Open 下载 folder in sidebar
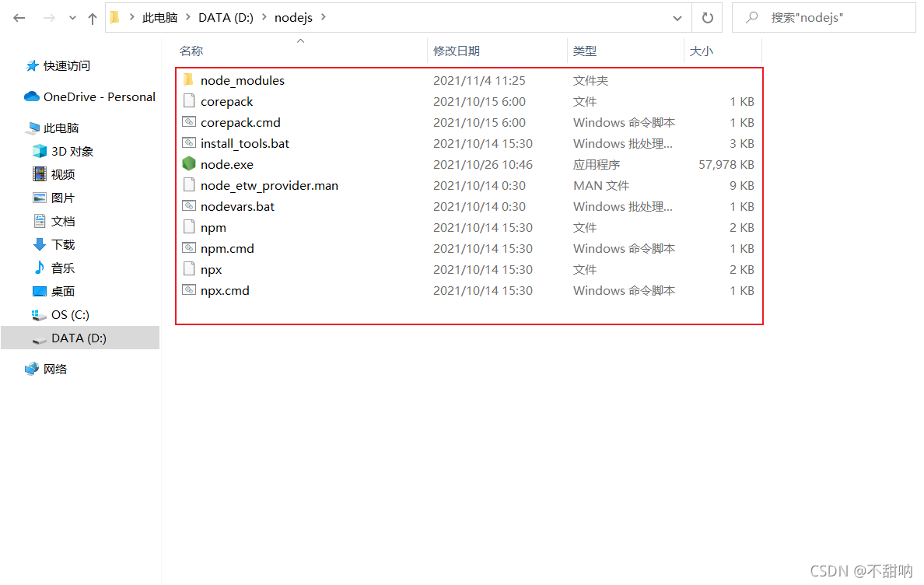 (63, 244)
